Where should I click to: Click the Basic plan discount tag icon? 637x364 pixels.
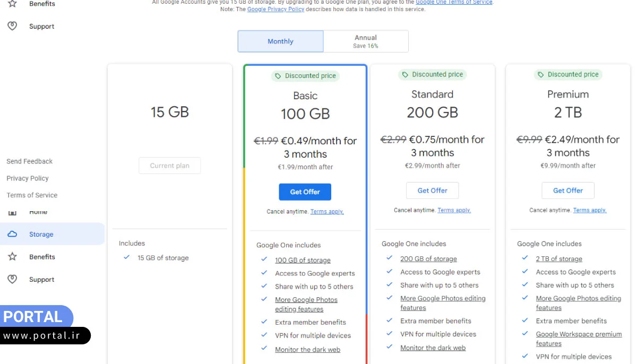[278, 76]
